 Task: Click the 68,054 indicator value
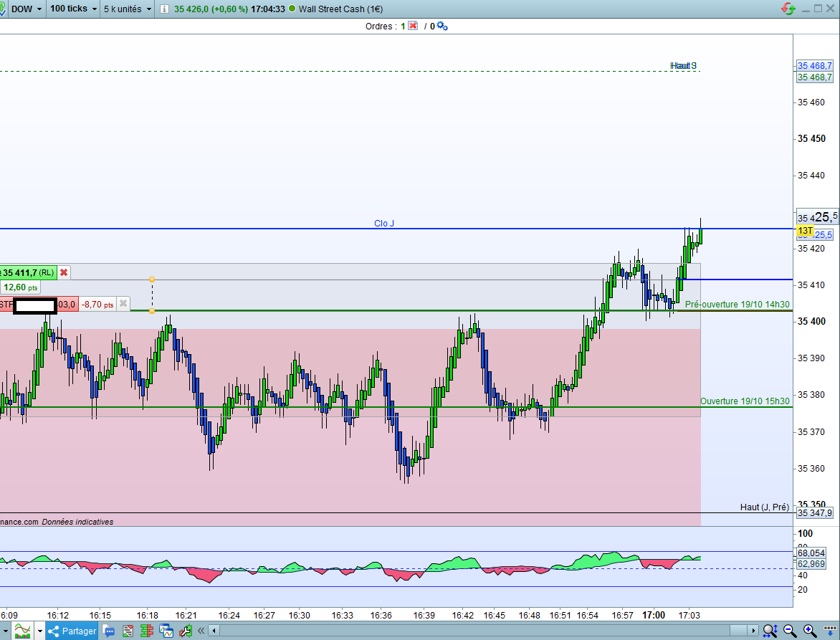click(811, 553)
